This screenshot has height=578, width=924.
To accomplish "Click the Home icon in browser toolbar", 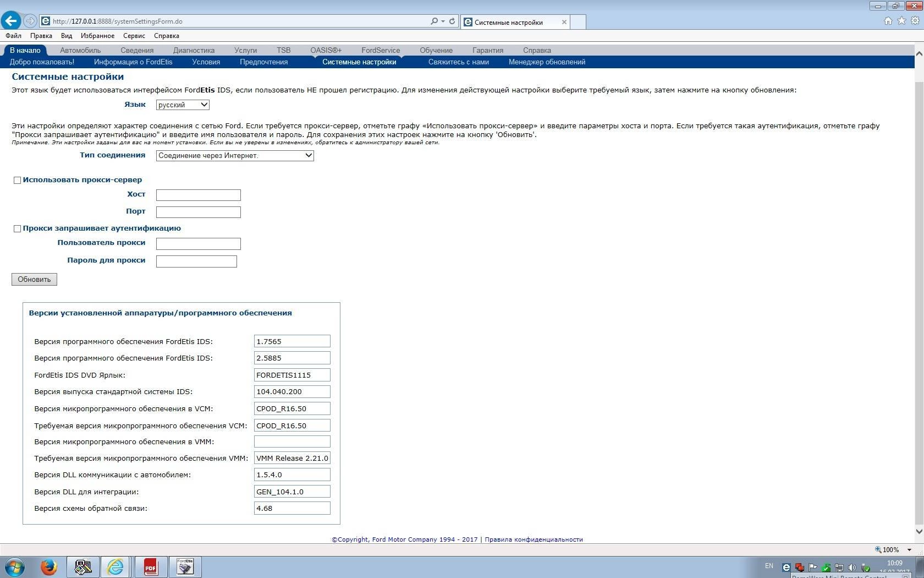I will point(888,21).
